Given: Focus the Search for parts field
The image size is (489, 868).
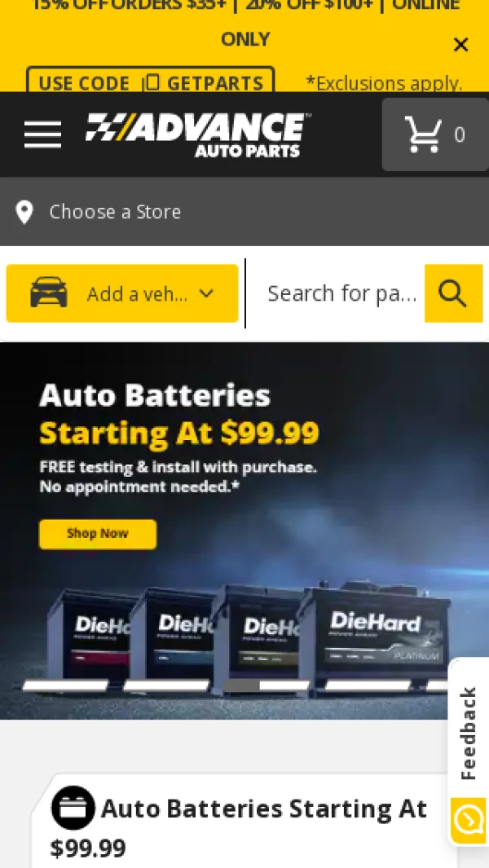Looking at the screenshot, I should tap(341, 293).
